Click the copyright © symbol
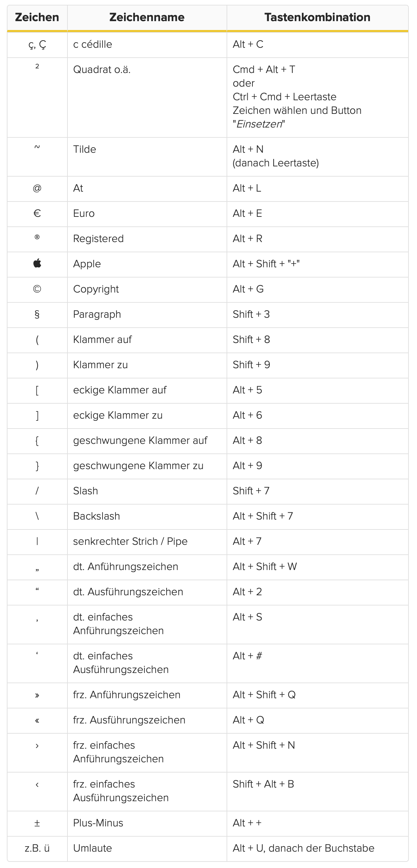This screenshot has height=868, width=417. pos(37,289)
